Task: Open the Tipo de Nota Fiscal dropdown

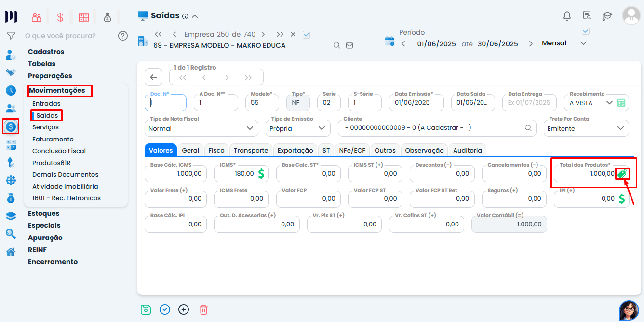Action: click(x=249, y=128)
